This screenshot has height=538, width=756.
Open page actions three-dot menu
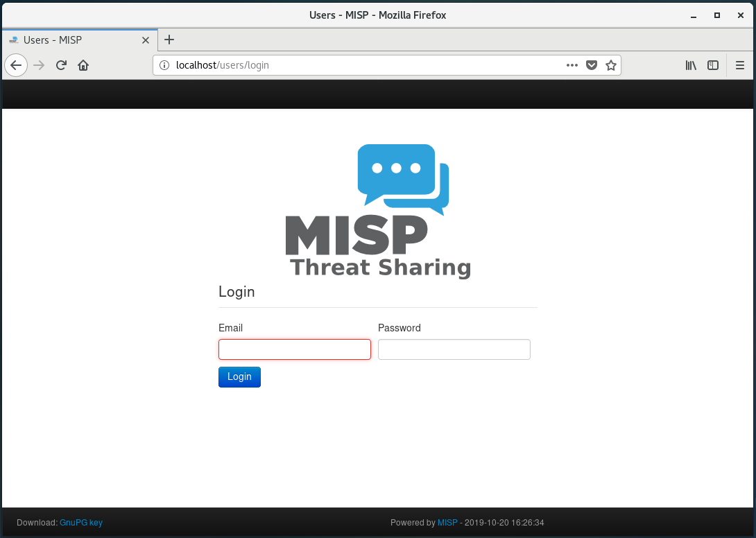(x=572, y=65)
